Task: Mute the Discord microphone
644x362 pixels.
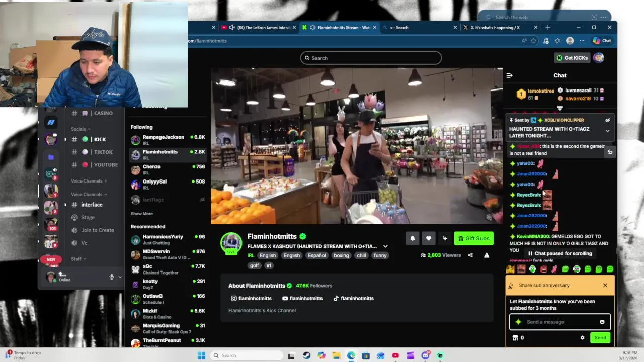Action: [x=111, y=277]
